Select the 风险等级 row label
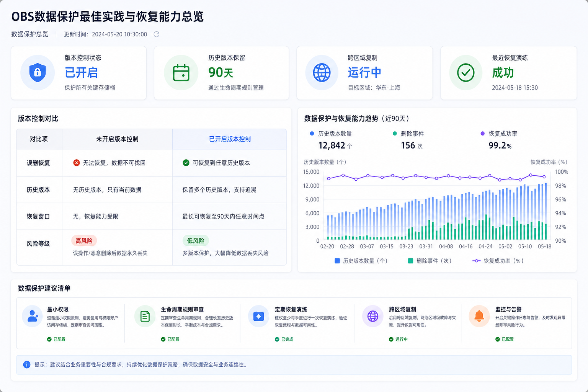Viewport: 588px width, 392px height. click(x=38, y=243)
